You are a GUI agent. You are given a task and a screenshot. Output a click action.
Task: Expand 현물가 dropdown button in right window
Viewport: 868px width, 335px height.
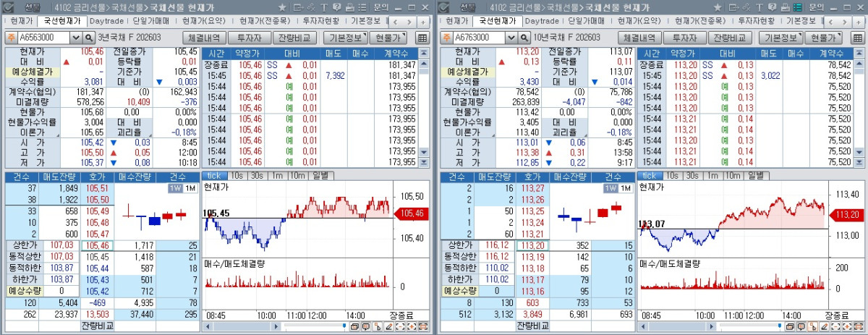tap(824, 38)
